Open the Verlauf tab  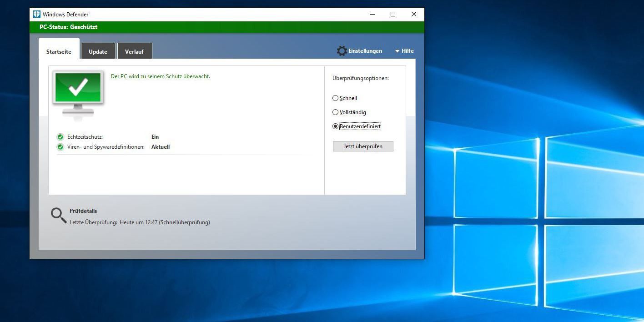pos(134,51)
